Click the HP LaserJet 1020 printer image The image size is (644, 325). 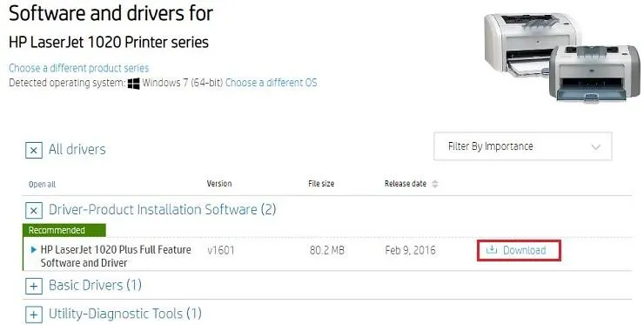561,56
